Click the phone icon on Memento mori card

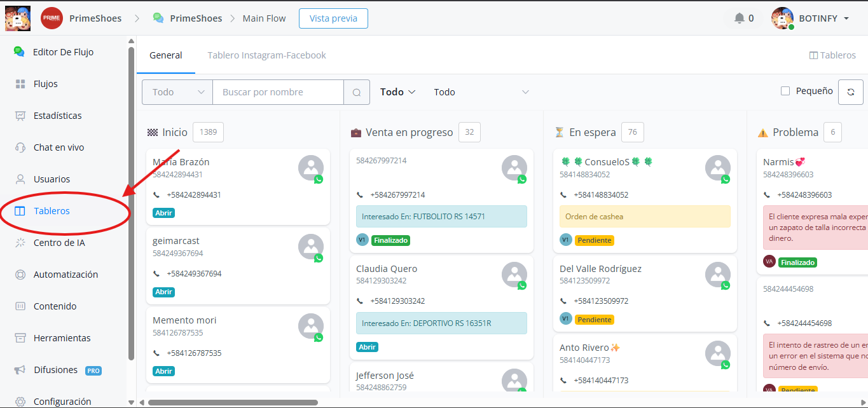[x=156, y=353]
